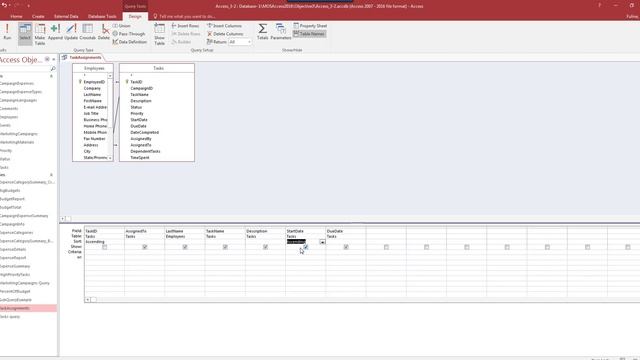Screen dimensions: 640x360
Task: Click the Undo arrow in quick access toolbar
Action: pyautogui.click(x=4, y=6)
